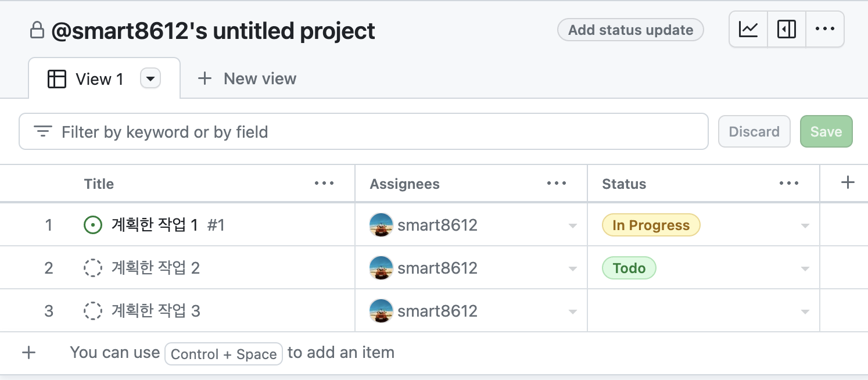Open the project three-dots menu

825,29
